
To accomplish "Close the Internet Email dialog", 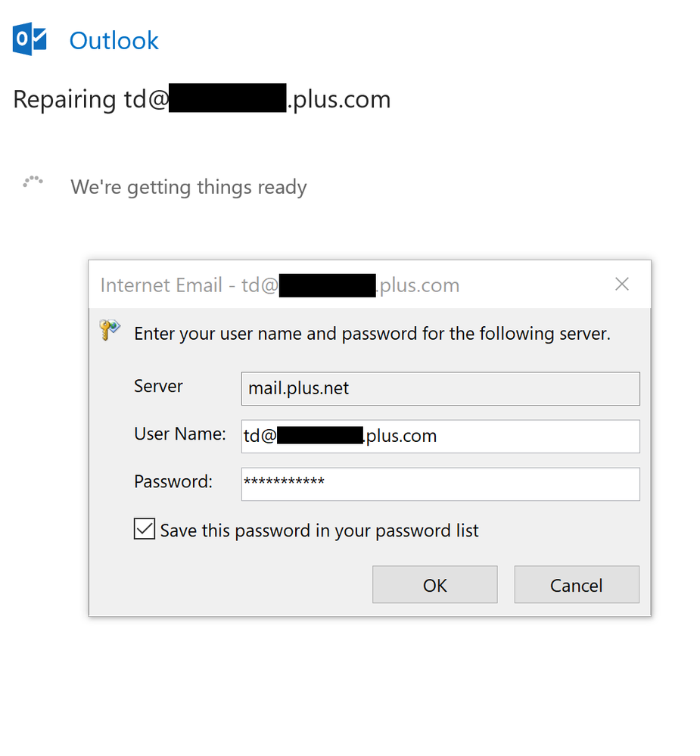I will [x=622, y=285].
